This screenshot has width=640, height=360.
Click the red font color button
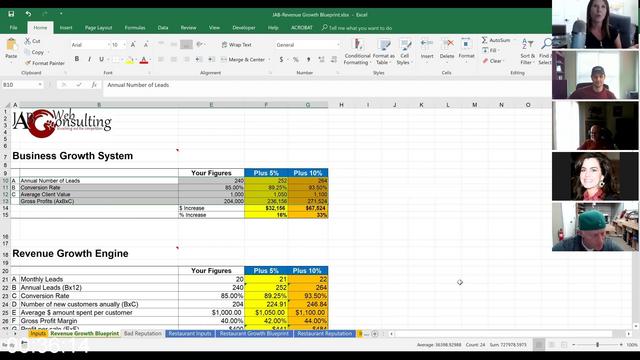pos(144,60)
